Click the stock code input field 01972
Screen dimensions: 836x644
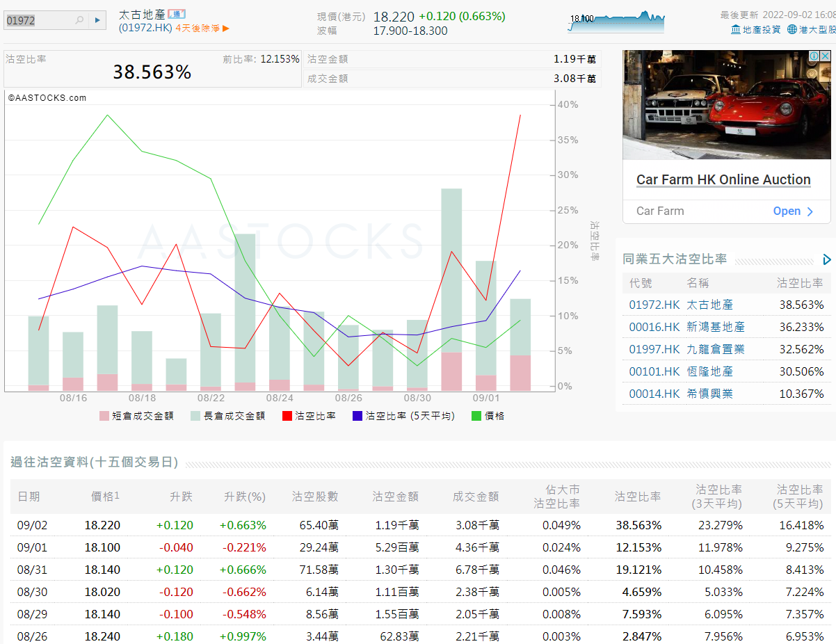(x=39, y=20)
